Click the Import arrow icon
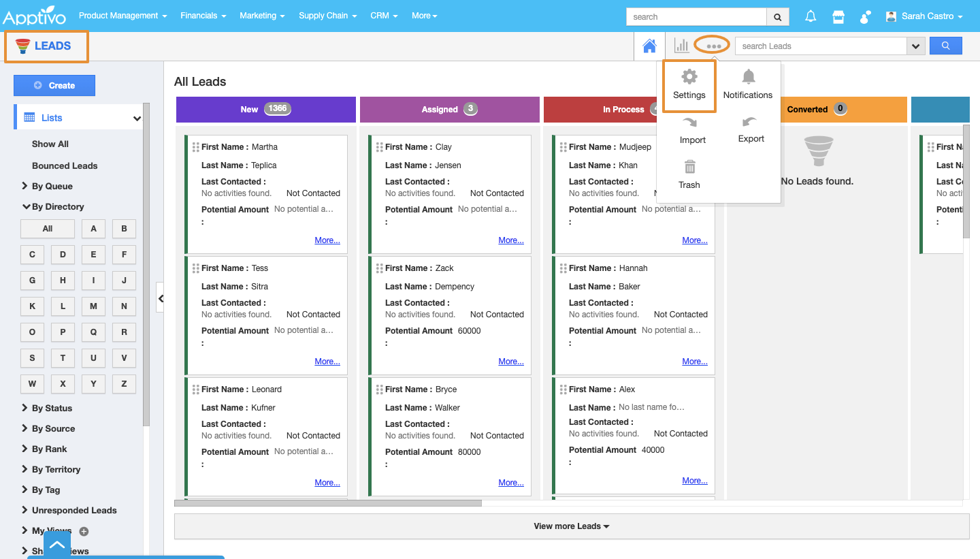The image size is (980, 559). pyautogui.click(x=689, y=123)
